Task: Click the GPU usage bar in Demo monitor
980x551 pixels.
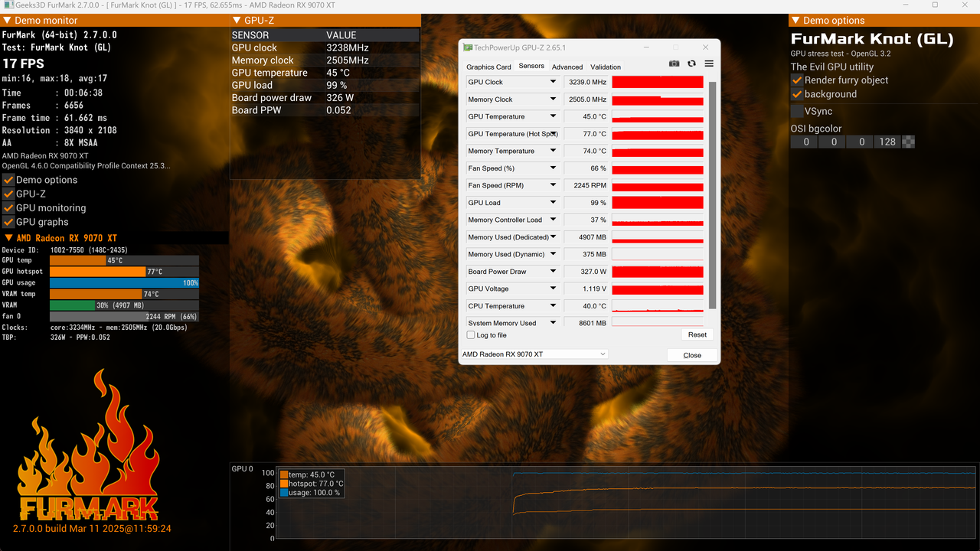Action: [124, 282]
